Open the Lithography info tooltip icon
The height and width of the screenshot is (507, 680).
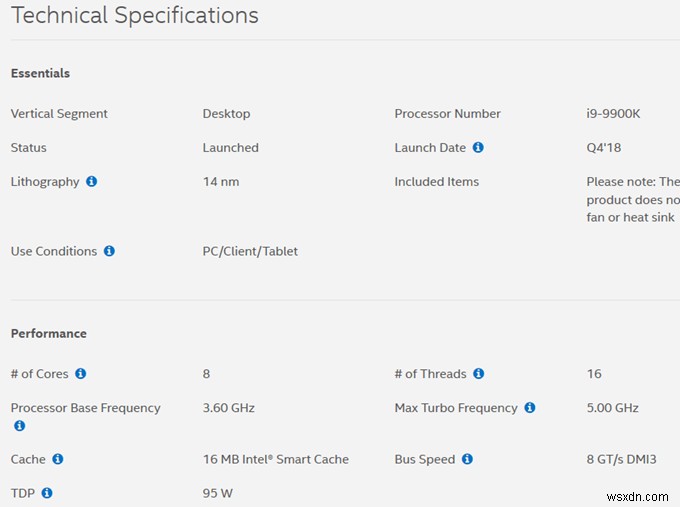pos(92,182)
